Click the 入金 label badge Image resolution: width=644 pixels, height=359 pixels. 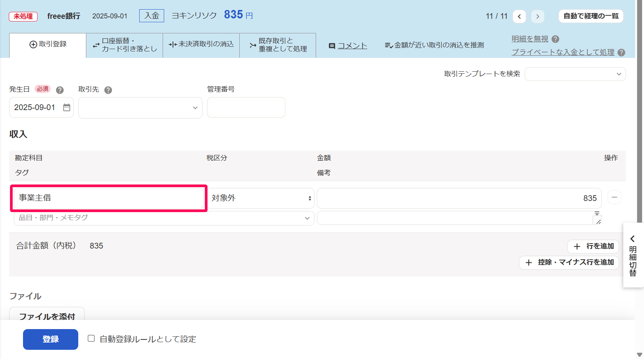pos(152,16)
